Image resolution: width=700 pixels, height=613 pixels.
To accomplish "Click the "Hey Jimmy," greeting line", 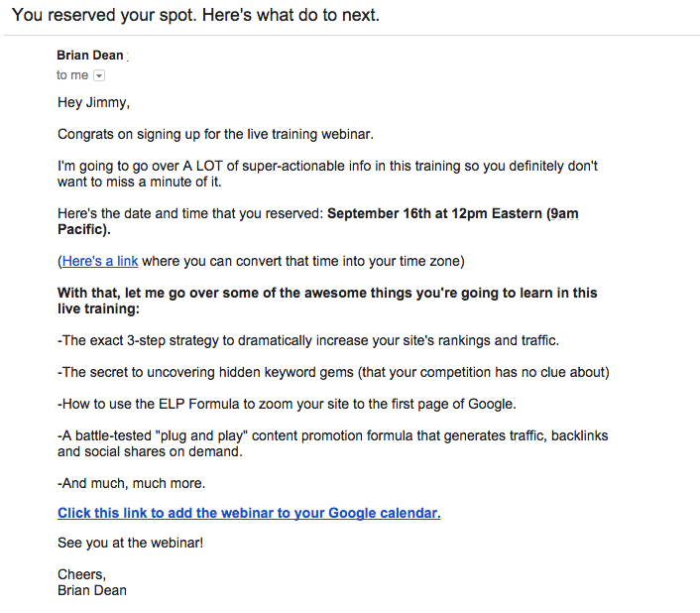I will [x=93, y=102].
